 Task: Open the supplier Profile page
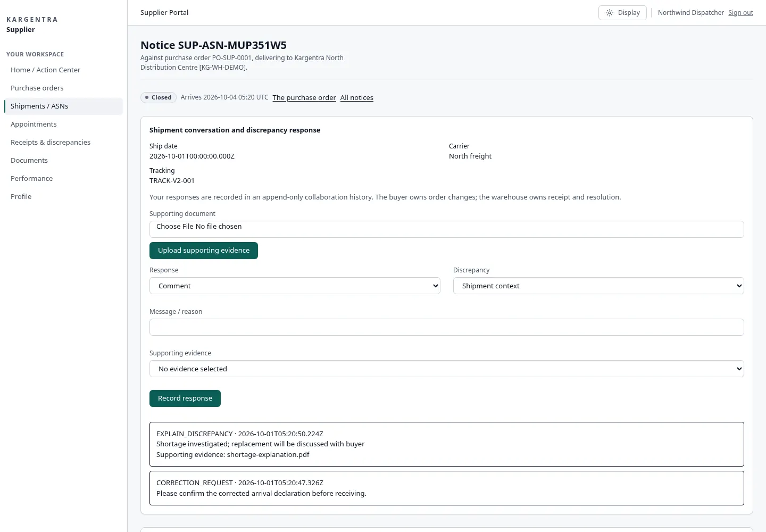pyautogui.click(x=63, y=196)
